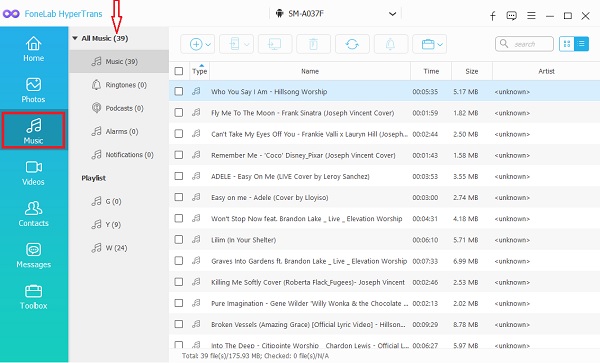Click the Delete trash icon
This screenshot has width=600, height=363.
coord(313,44)
